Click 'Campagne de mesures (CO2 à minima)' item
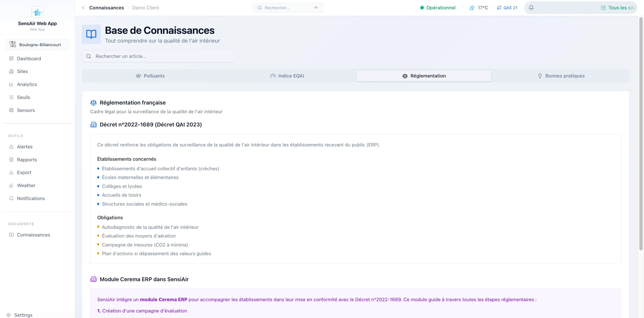Screen dimensions: 644x318 145,245
